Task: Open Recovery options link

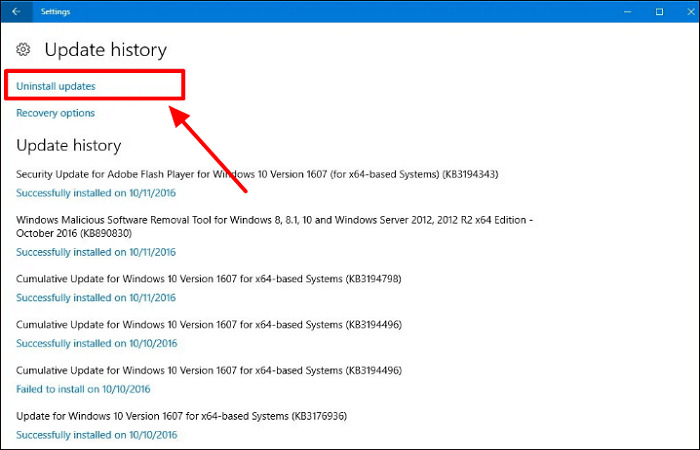Action: (55, 113)
